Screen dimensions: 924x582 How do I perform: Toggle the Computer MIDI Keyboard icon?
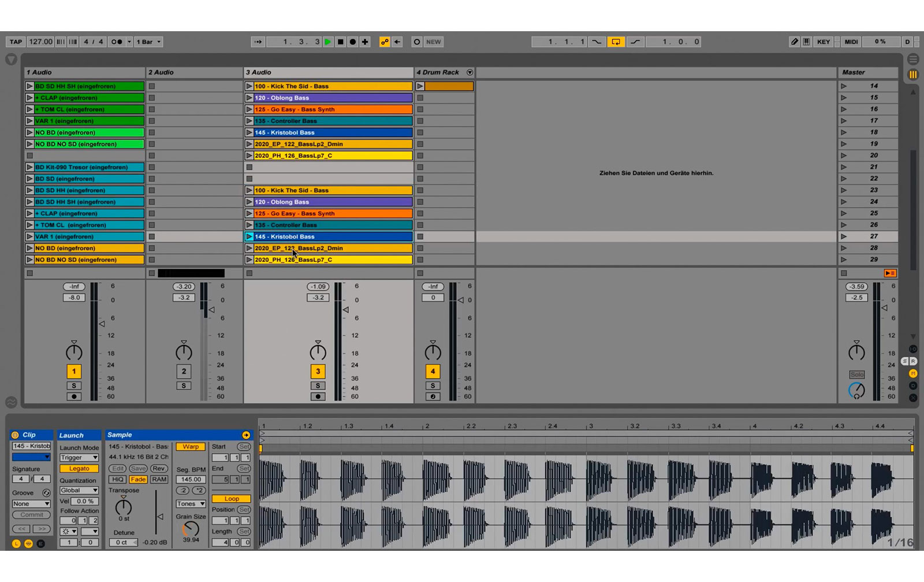point(806,42)
